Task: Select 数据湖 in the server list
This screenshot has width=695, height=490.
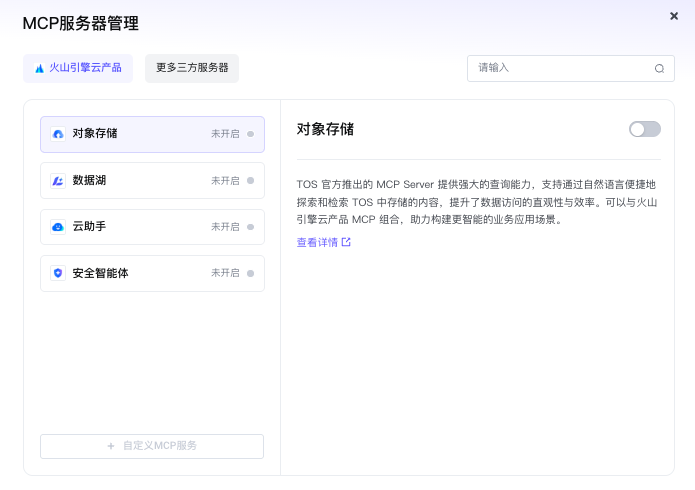Action: tap(152, 180)
